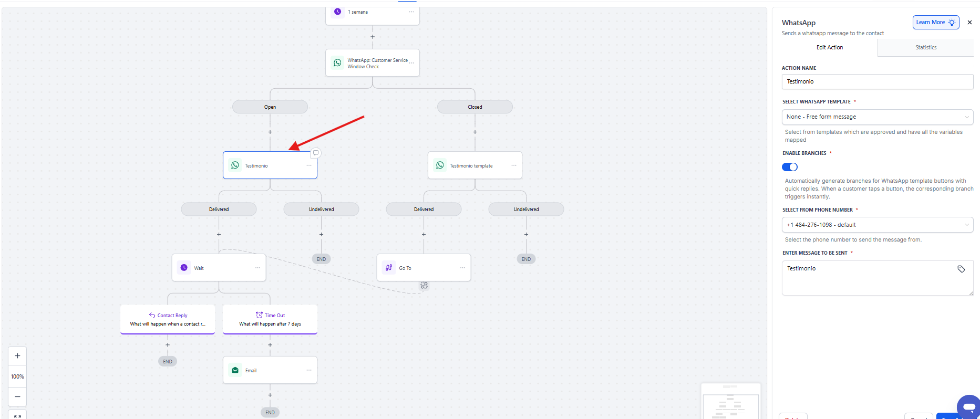The height and width of the screenshot is (419, 980).
Task: Click the Learn More button
Action: click(935, 23)
